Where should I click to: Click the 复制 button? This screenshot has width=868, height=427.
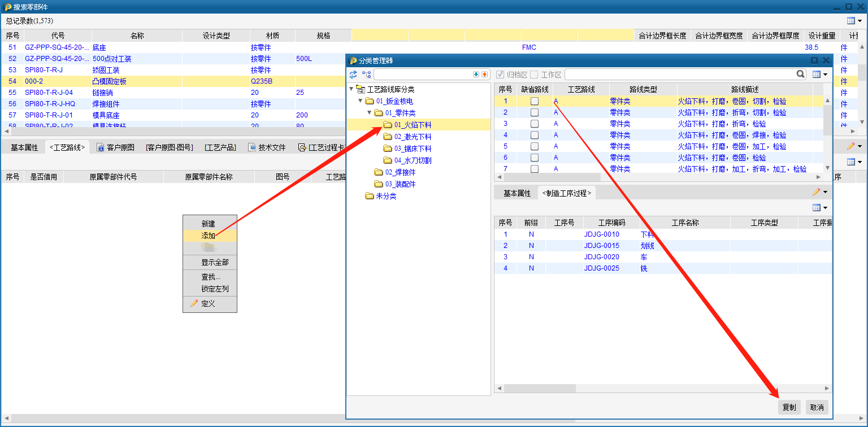789,407
